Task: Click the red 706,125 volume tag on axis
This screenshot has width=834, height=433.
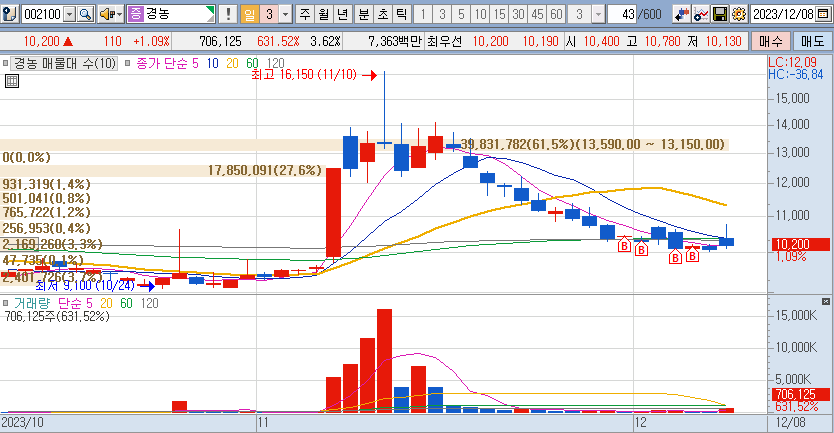Action: pos(800,394)
